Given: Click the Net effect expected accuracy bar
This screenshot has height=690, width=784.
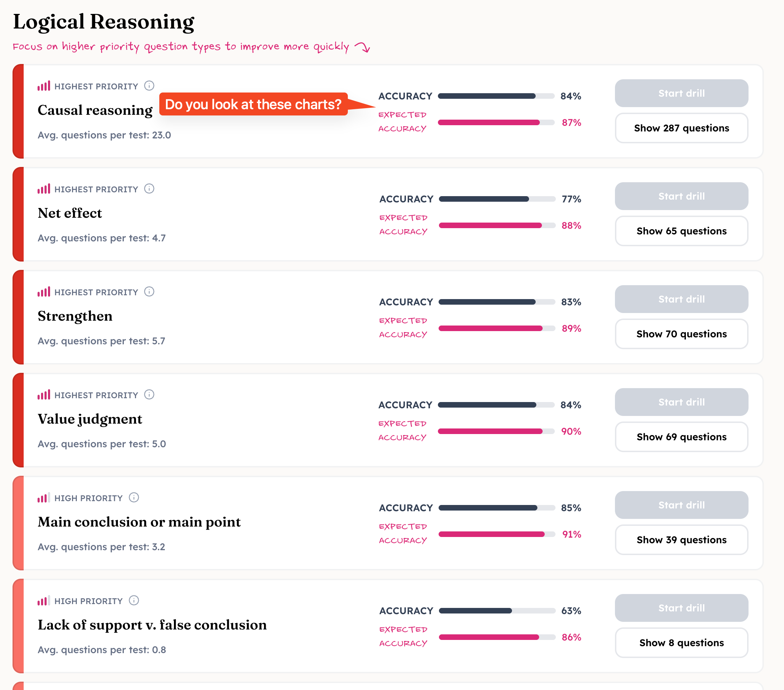Looking at the screenshot, I should [x=497, y=225].
